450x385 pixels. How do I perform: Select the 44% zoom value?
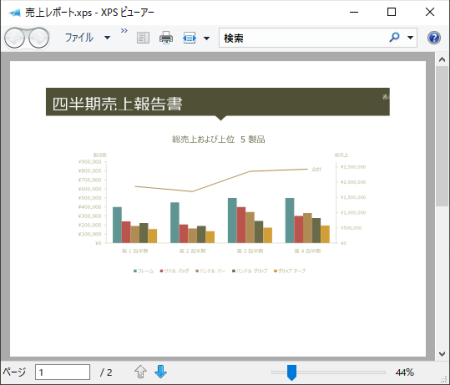pyautogui.click(x=404, y=372)
